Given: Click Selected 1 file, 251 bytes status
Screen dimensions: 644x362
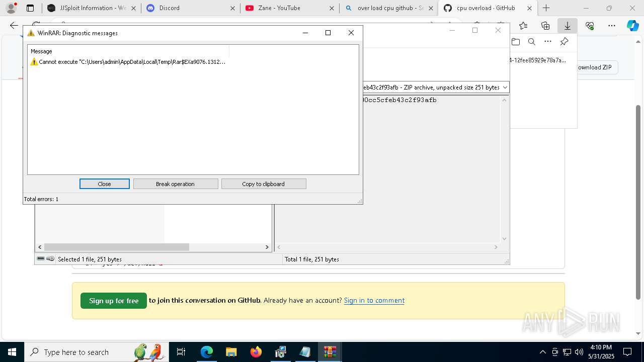Looking at the screenshot, I should pos(90,259).
